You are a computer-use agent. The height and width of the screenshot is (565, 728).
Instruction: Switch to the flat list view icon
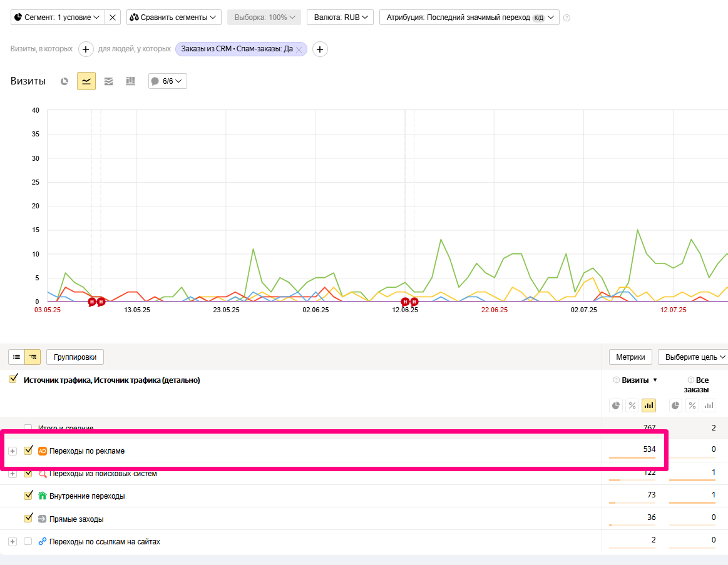[17, 357]
